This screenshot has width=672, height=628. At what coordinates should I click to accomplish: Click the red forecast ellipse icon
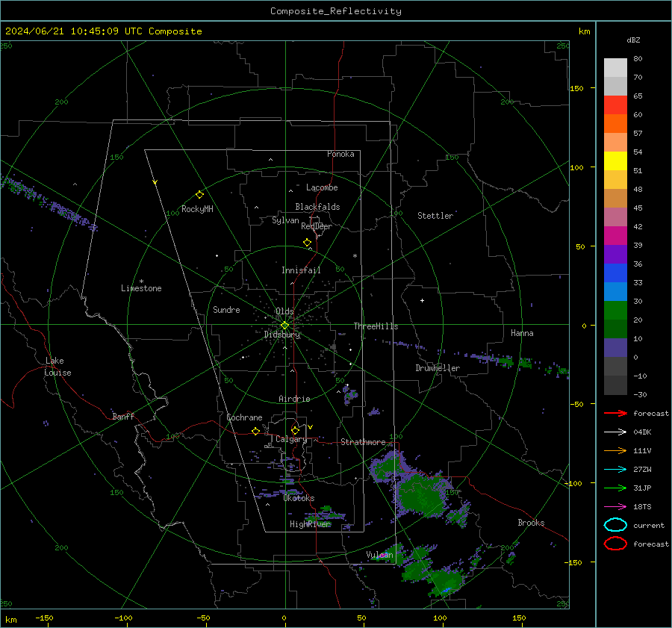point(615,544)
